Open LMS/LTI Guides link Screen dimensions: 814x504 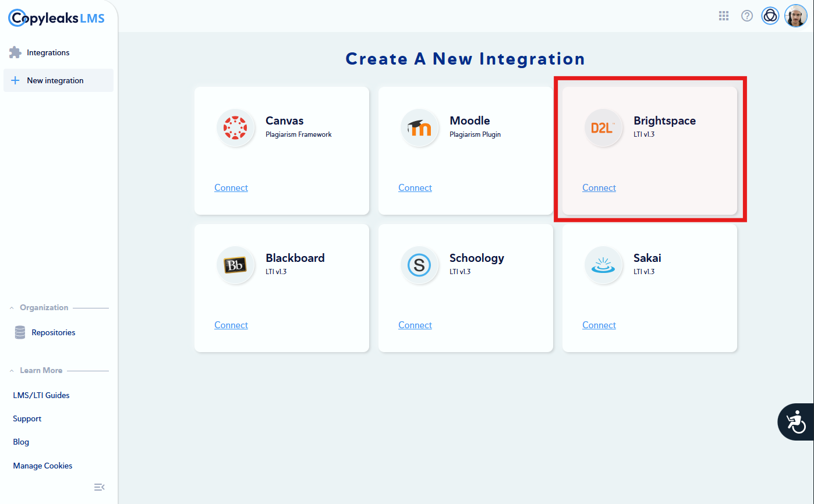click(x=41, y=395)
